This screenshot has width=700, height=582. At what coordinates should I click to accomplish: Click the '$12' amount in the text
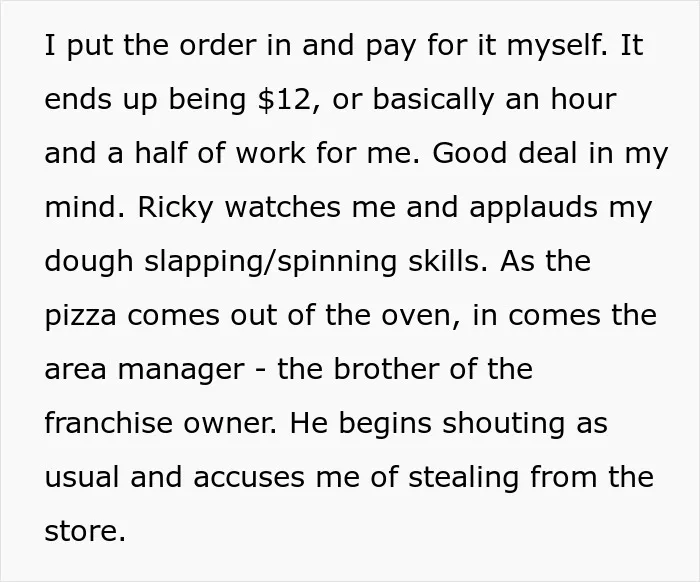(283, 99)
